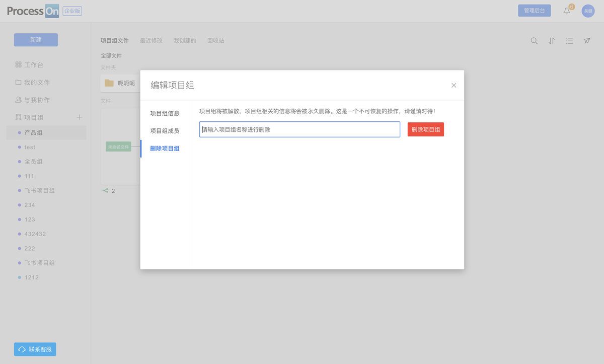Switch to list view icon

(x=569, y=41)
